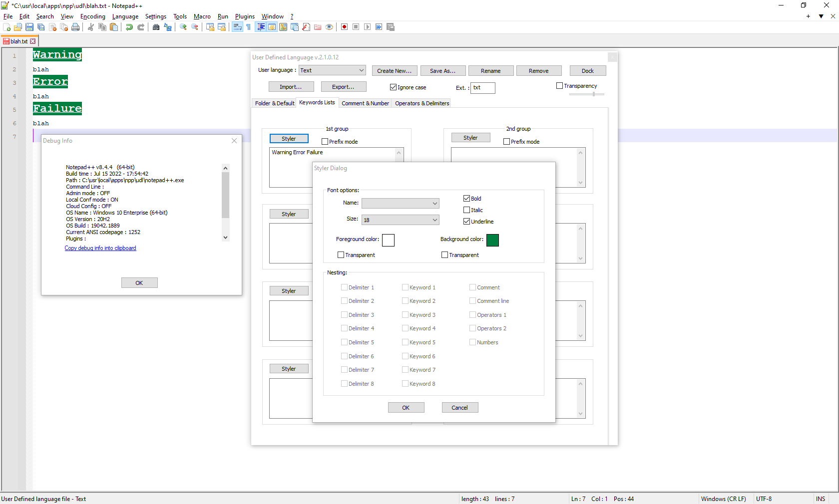Uncheck the Bold checkbox
839x504 pixels.
[466, 199]
